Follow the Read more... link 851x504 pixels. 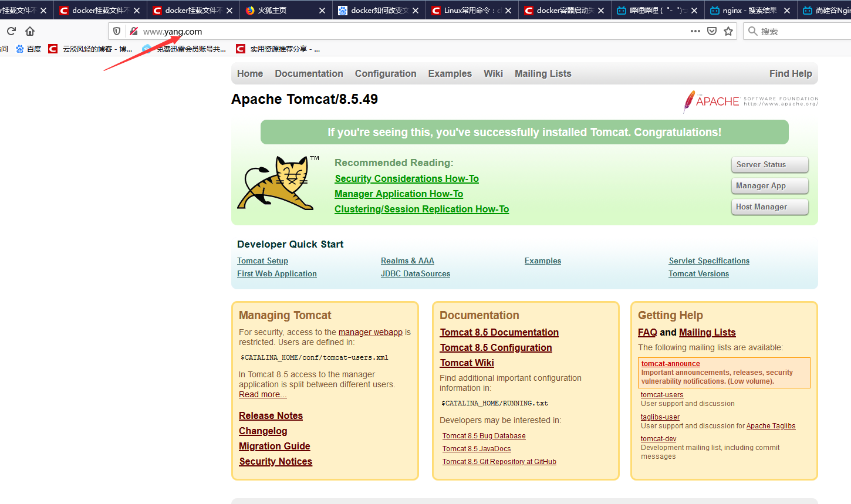pos(262,394)
